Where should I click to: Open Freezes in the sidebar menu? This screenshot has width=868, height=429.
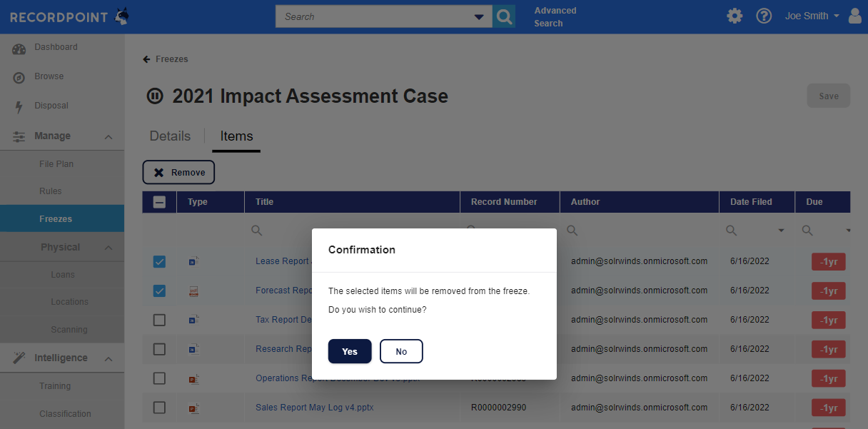[56, 219]
